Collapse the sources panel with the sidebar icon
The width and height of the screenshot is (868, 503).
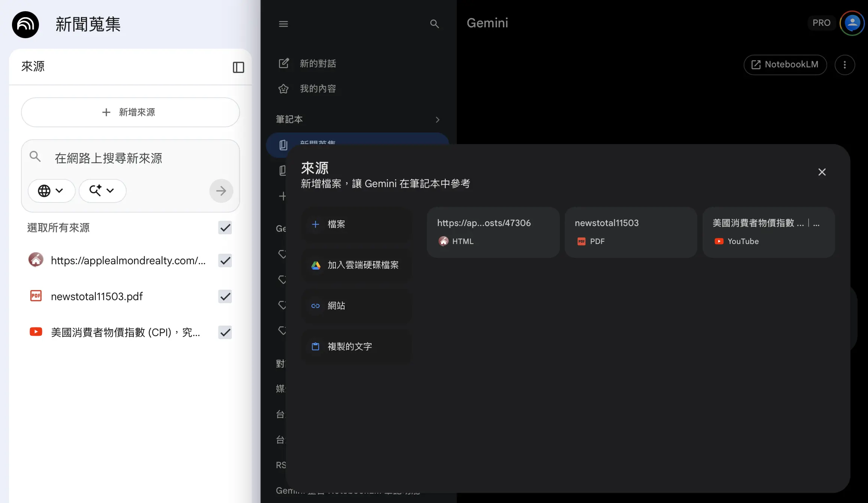[239, 67]
